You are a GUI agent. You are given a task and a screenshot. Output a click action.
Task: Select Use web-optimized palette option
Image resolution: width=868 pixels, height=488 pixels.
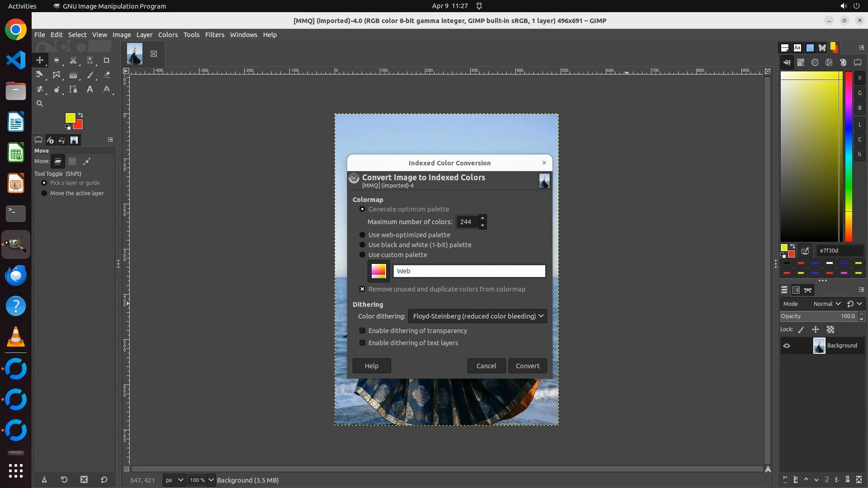pos(362,235)
